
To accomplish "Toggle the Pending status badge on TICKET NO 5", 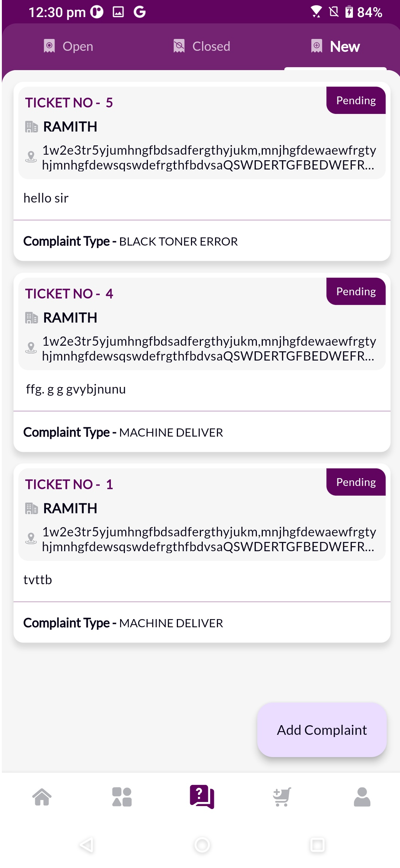I will click(355, 100).
